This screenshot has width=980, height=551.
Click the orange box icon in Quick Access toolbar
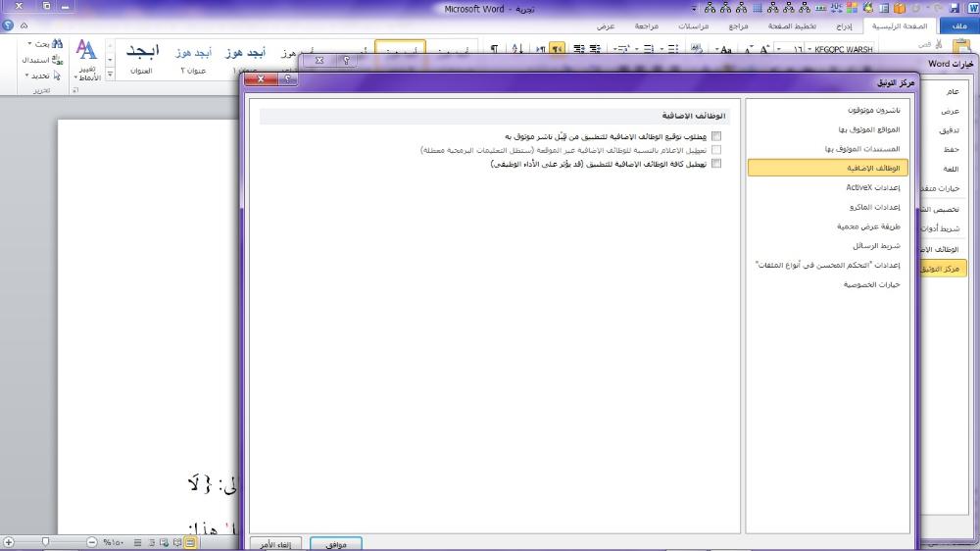[900, 8]
